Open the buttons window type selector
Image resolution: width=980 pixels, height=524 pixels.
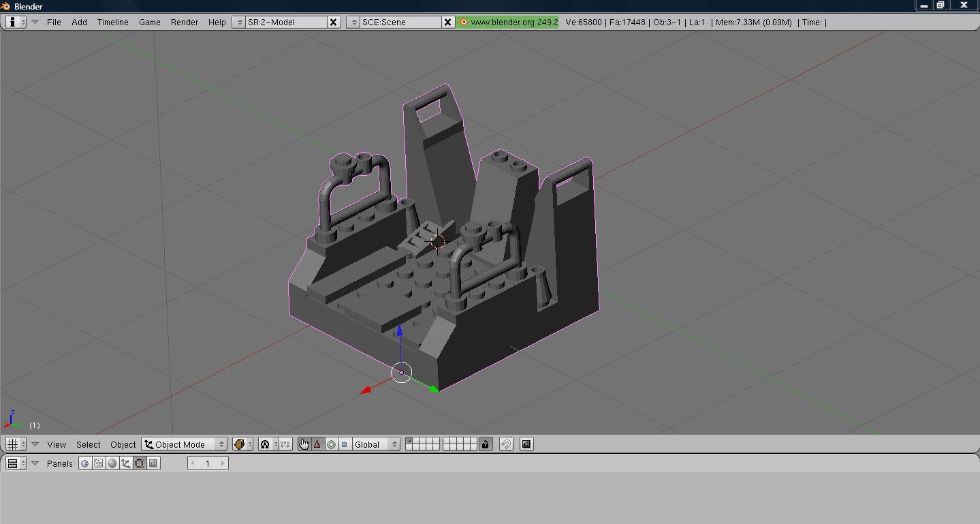tap(16, 463)
